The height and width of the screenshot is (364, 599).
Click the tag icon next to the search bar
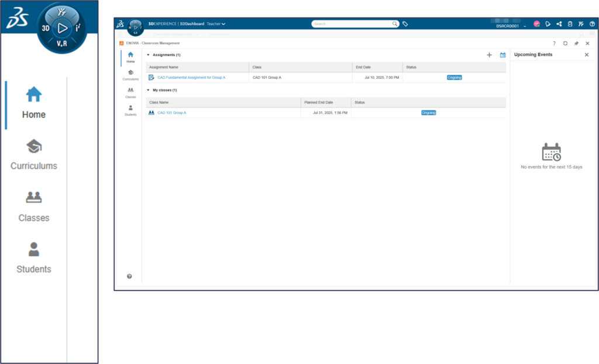pyautogui.click(x=405, y=24)
